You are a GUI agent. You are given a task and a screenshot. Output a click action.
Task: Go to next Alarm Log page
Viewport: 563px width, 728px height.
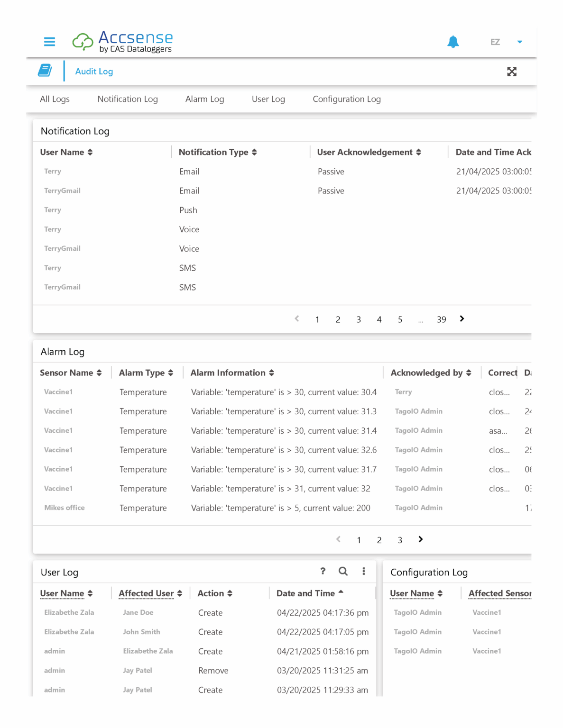(x=421, y=539)
